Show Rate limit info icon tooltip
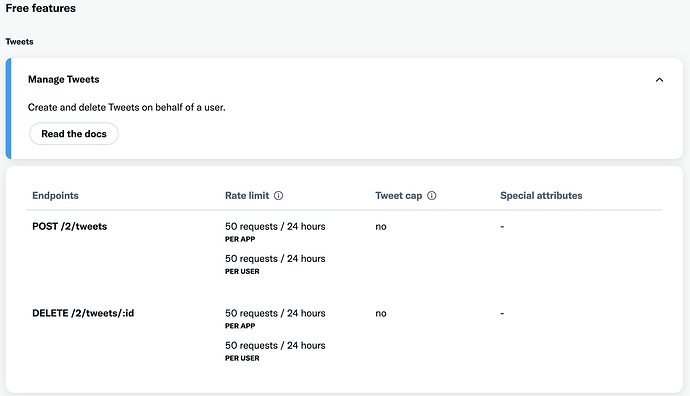The width and height of the screenshot is (690, 396). [x=279, y=195]
